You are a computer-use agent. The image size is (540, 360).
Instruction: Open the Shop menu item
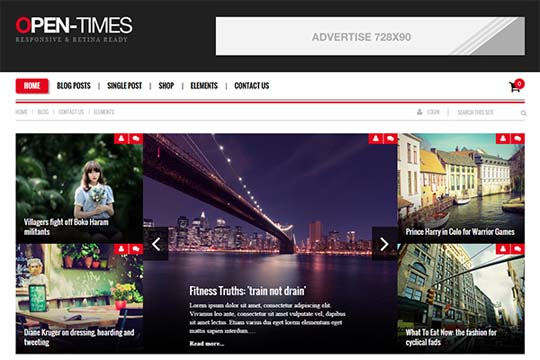point(166,86)
